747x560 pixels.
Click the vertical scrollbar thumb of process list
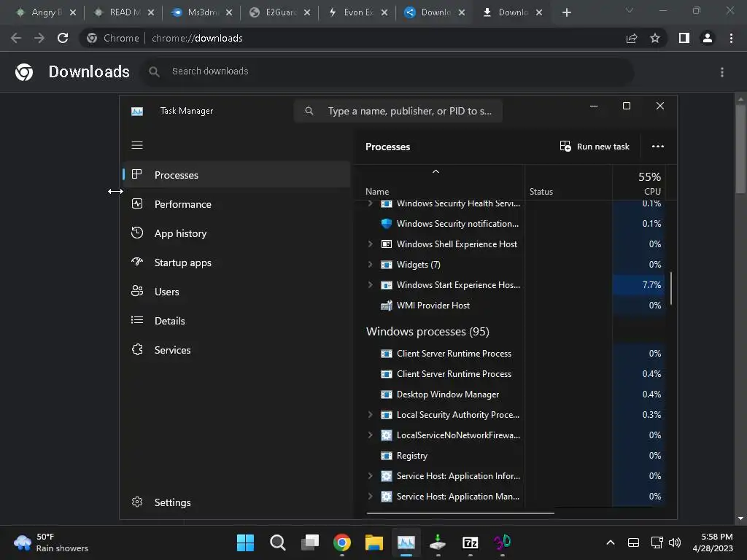tap(671, 288)
